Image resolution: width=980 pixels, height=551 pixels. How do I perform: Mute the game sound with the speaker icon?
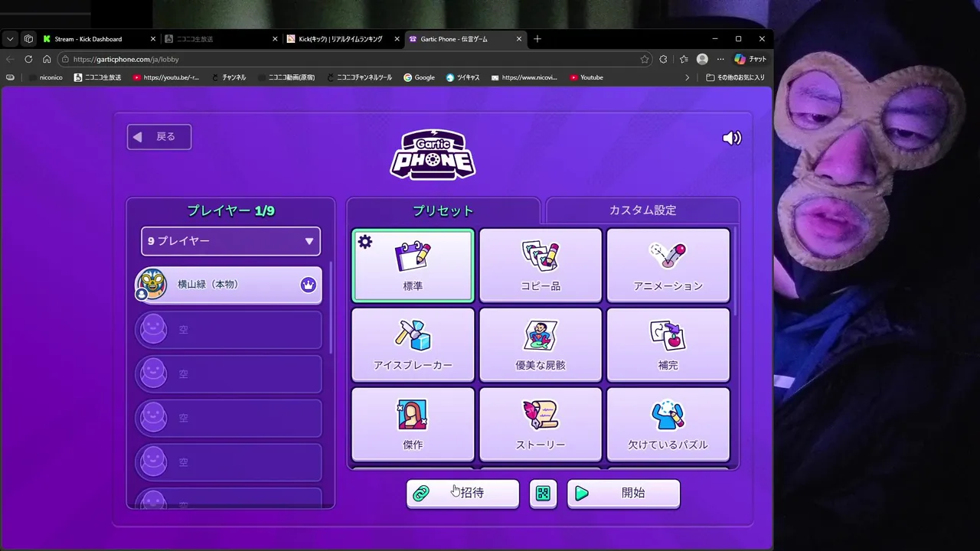(732, 138)
